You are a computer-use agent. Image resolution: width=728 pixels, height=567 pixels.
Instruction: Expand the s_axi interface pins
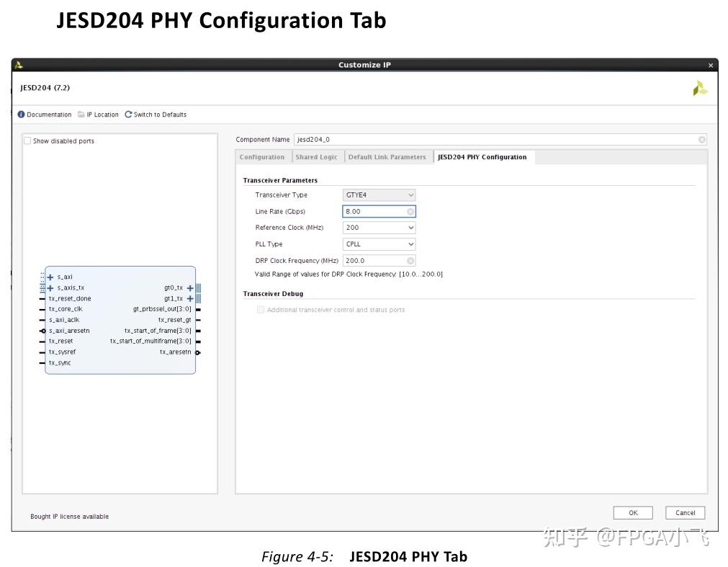tap(50, 277)
